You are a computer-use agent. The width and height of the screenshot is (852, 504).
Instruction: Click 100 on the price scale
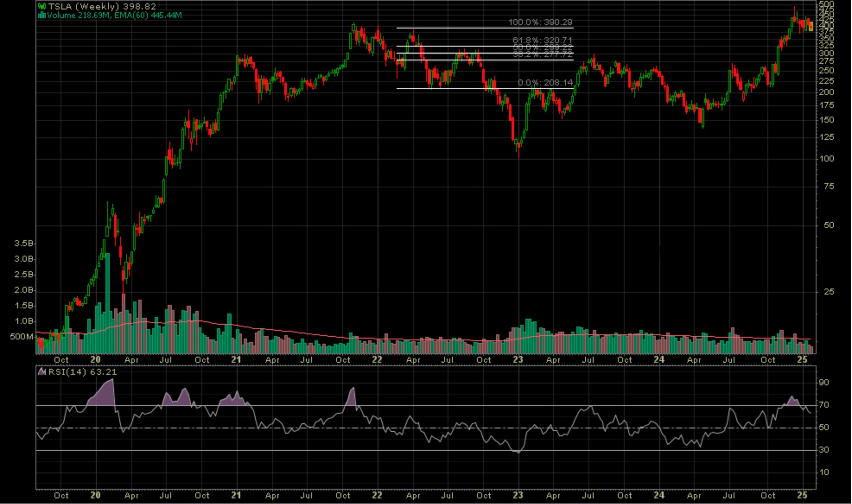(x=827, y=159)
